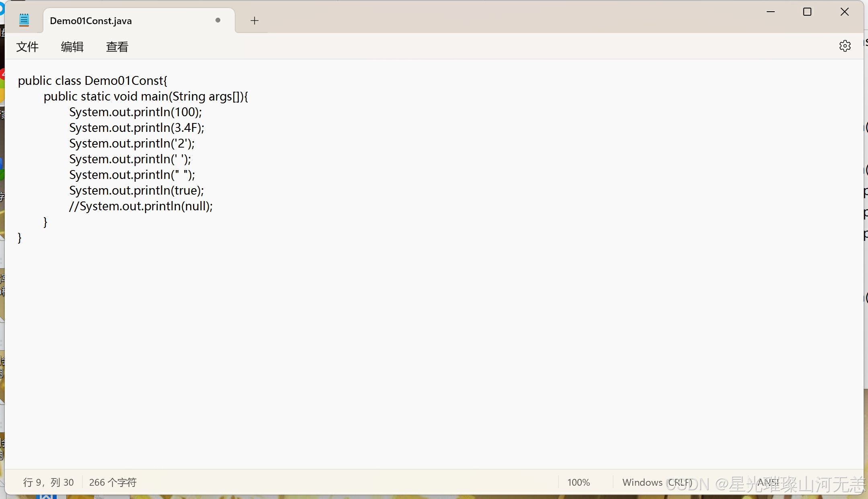Click the ANSI encoding indicator
Image resolution: width=868 pixels, height=499 pixels.
(768, 482)
